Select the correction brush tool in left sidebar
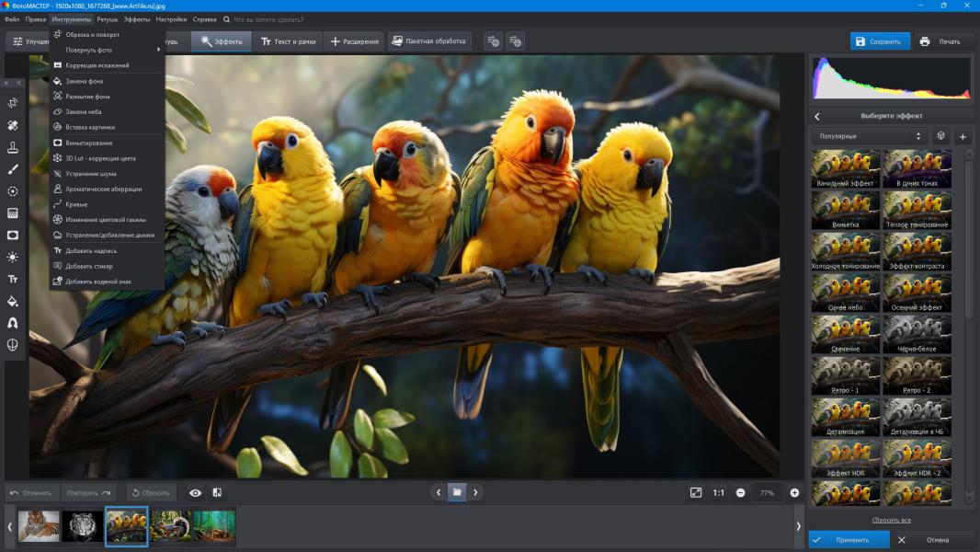Viewport: 980px width, 552px height. click(x=13, y=168)
